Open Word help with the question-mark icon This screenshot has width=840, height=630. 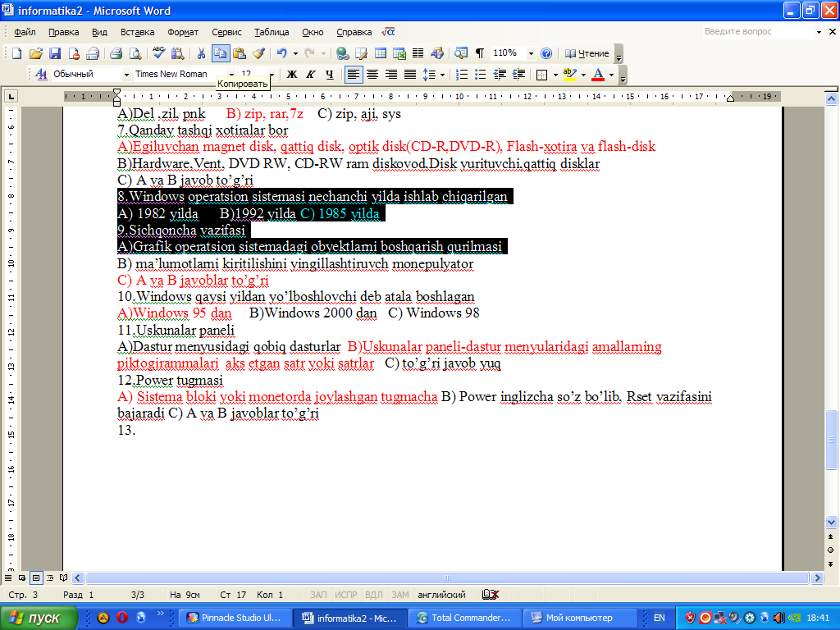point(546,53)
